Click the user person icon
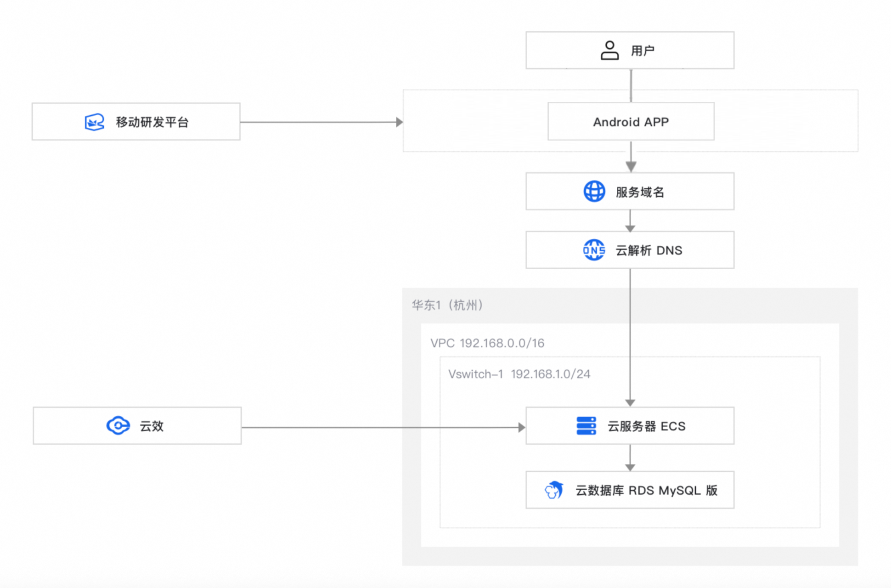The height and width of the screenshot is (588, 891). coord(609,50)
